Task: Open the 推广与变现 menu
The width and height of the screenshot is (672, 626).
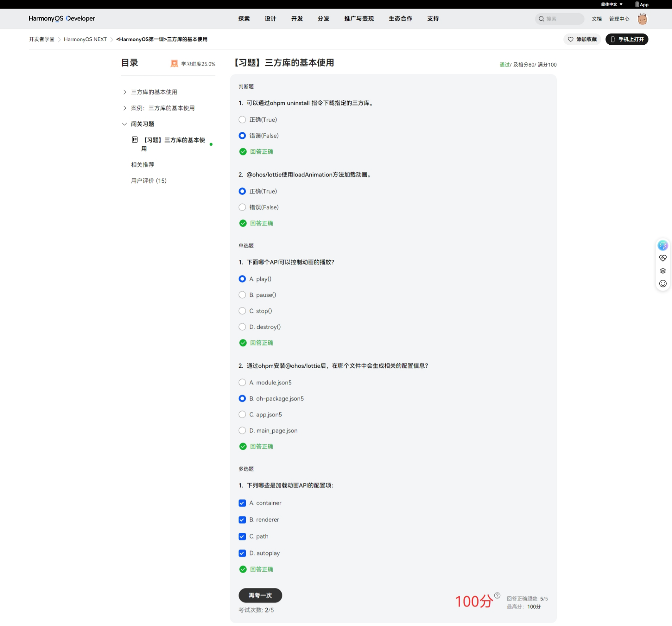Action: coord(359,19)
